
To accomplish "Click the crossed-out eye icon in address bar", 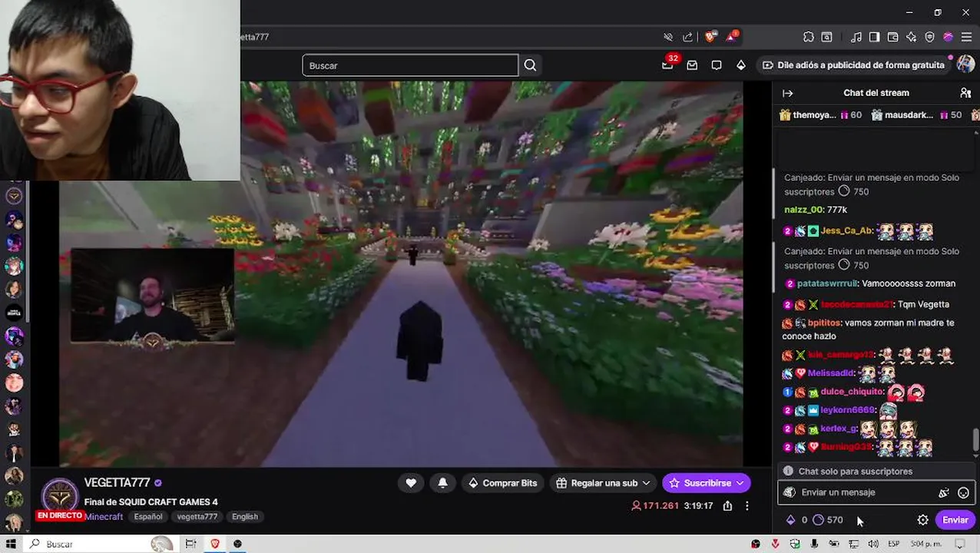I will point(668,37).
